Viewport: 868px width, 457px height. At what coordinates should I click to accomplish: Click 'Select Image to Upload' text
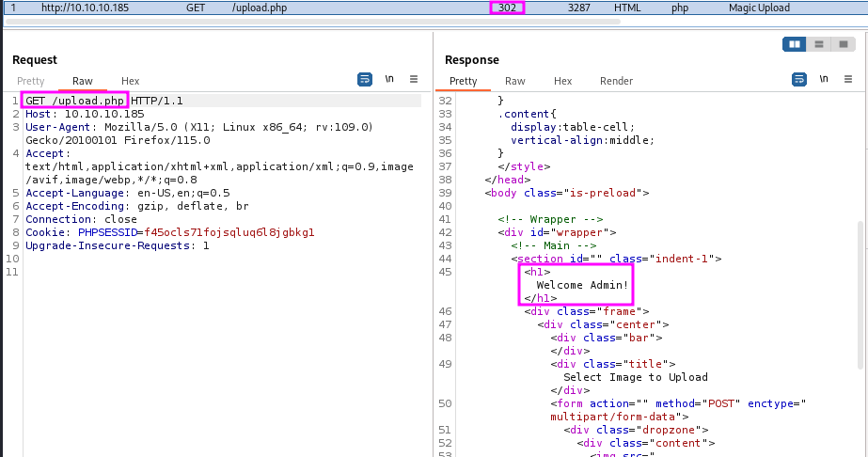tap(636, 377)
